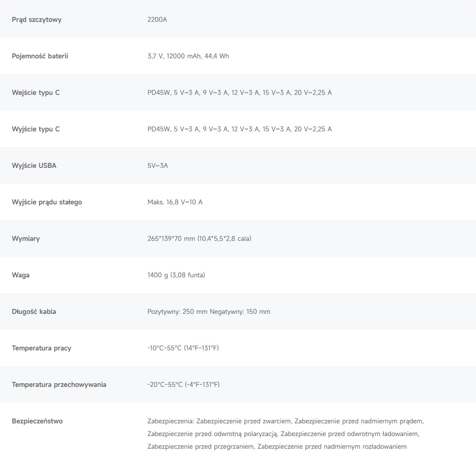The image size is (476, 465).
Task: Click the Maks. 16,8 V⎓10 A value
Action: coord(175,202)
